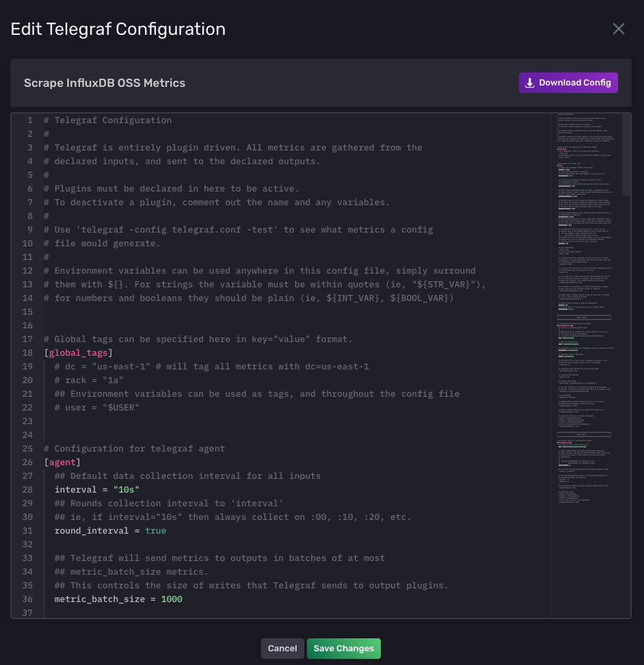
Task: Click the '# Telegraf Configuration' comment on line 1
Action: coord(107,120)
